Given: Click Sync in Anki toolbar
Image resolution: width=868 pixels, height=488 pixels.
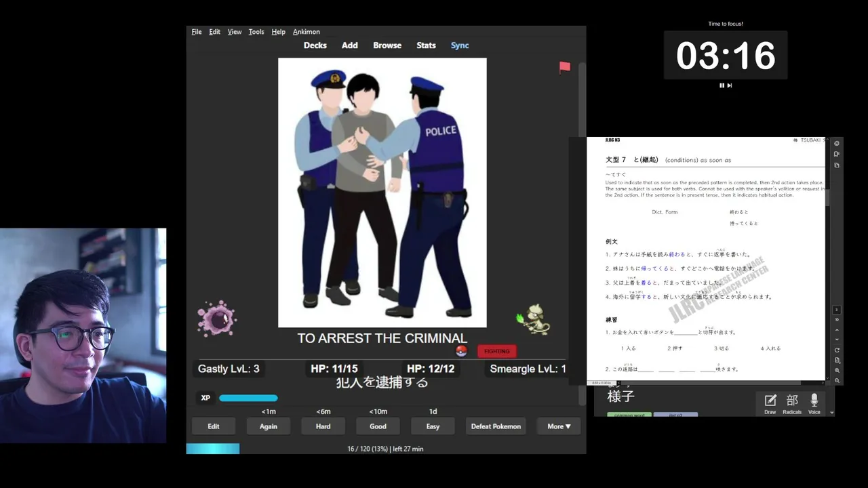Looking at the screenshot, I should point(460,45).
